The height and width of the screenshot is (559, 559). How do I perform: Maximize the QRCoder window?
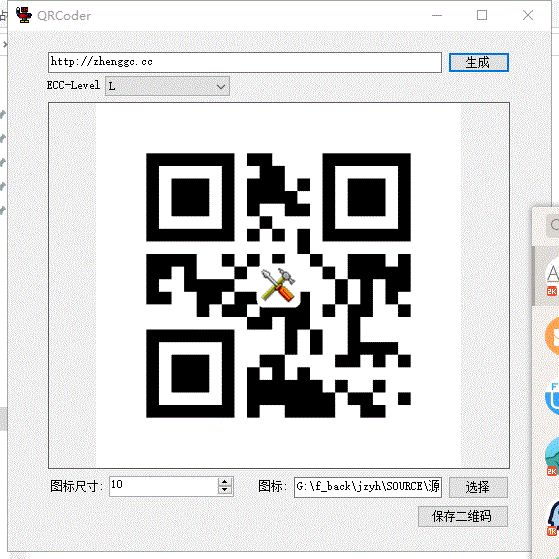pyautogui.click(x=482, y=15)
